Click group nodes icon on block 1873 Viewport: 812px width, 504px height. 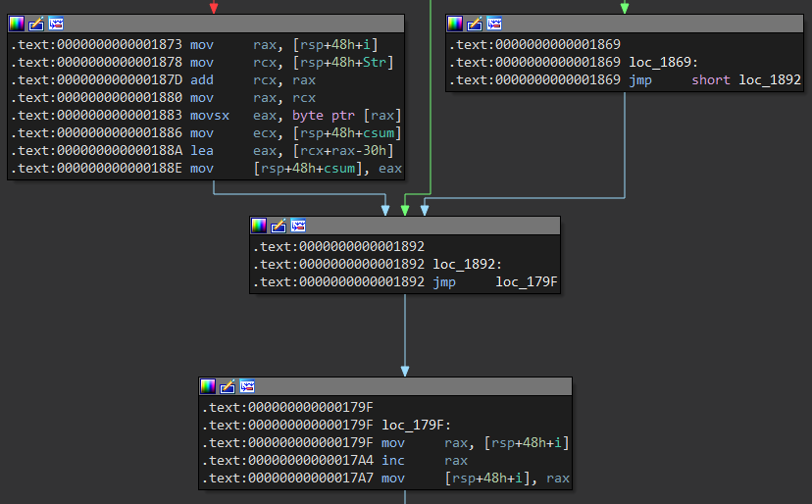[x=56, y=24]
